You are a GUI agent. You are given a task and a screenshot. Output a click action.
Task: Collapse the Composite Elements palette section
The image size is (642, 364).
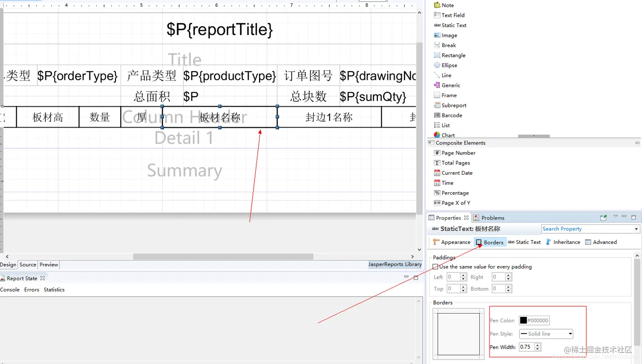[x=637, y=143]
